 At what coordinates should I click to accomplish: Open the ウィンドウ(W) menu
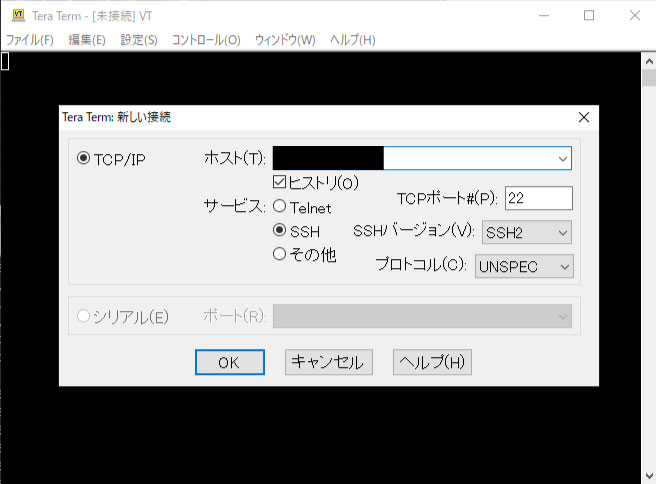[x=285, y=40]
